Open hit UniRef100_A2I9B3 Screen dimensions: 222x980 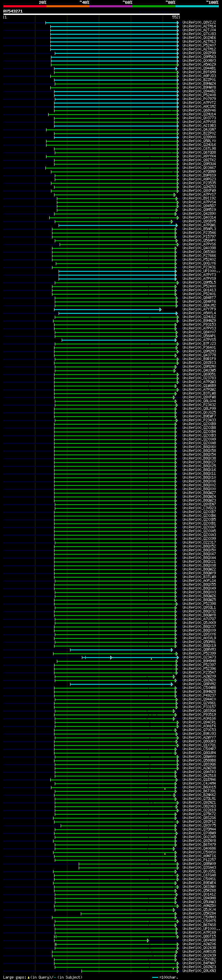pos(199,125)
